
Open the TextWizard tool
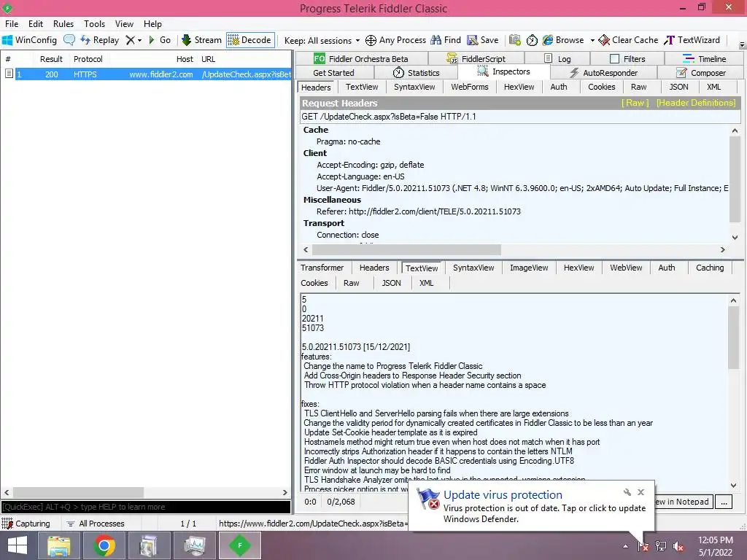pyautogui.click(x=692, y=40)
